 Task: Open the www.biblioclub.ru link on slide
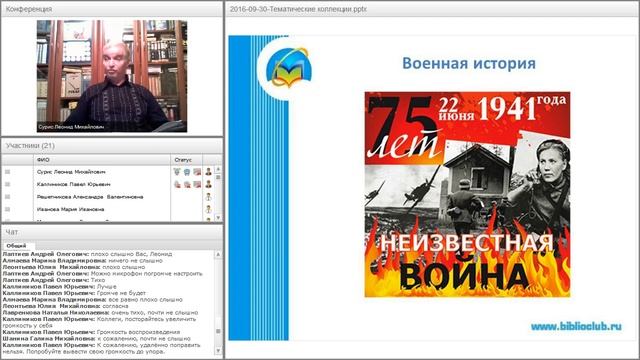pos(576,326)
